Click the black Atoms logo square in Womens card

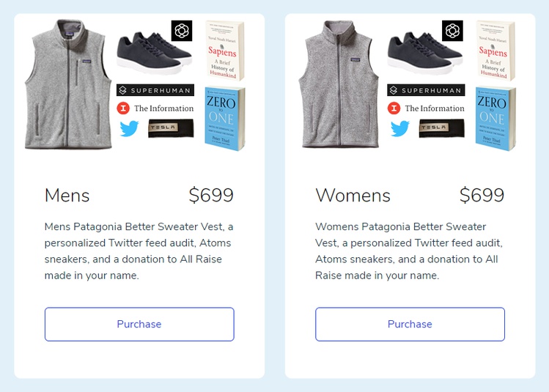click(452, 31)
